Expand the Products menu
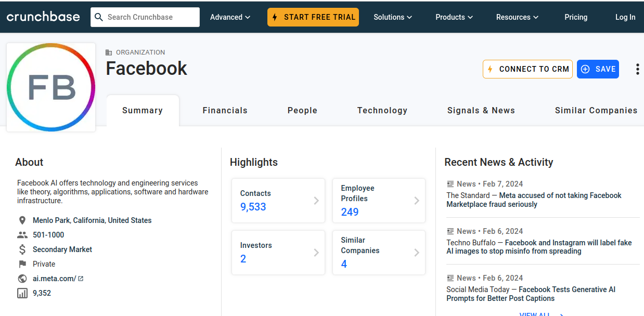644x316 pixels. click(454, 17)
